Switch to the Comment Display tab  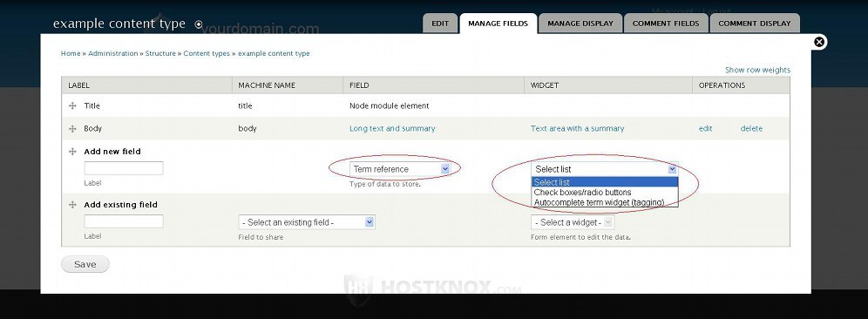755,24
